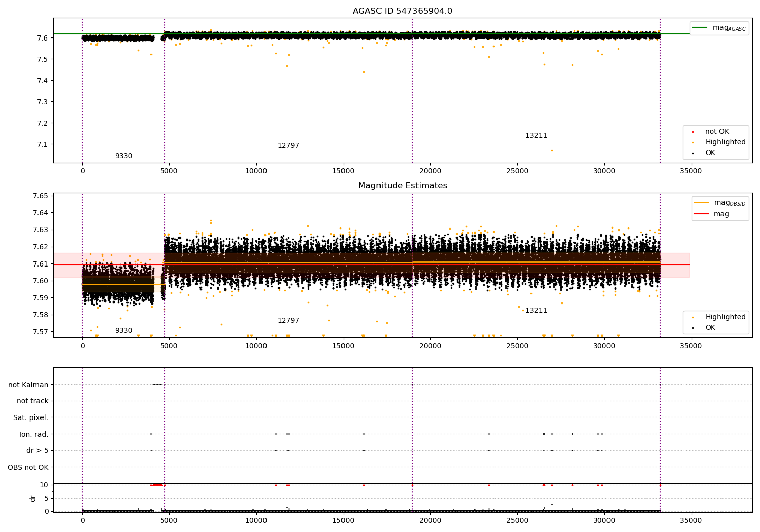Click "13211" in the Magnitude Estimates plot
This screenshot has height=532, width=760.
tap(536, 311)
